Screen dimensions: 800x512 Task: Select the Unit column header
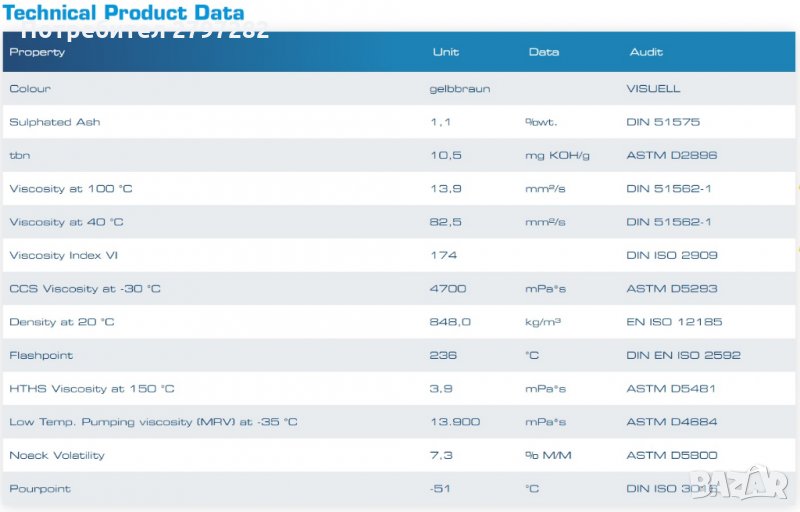tap(445, 52)
